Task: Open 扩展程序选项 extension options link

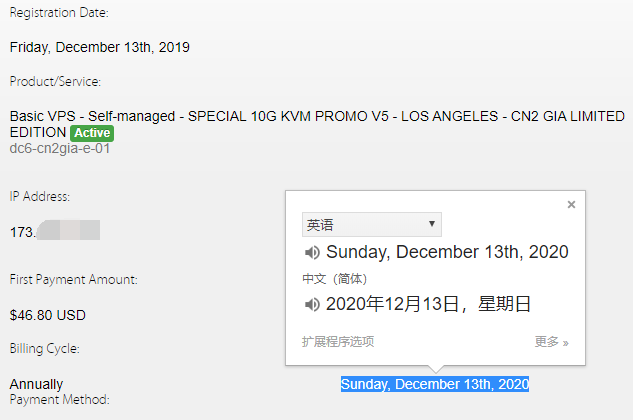Action: [x=338, y=342]
